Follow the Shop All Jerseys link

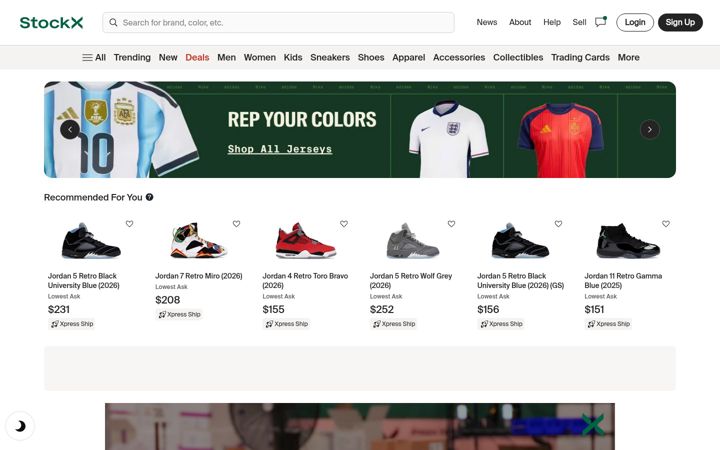pos(280,149)
